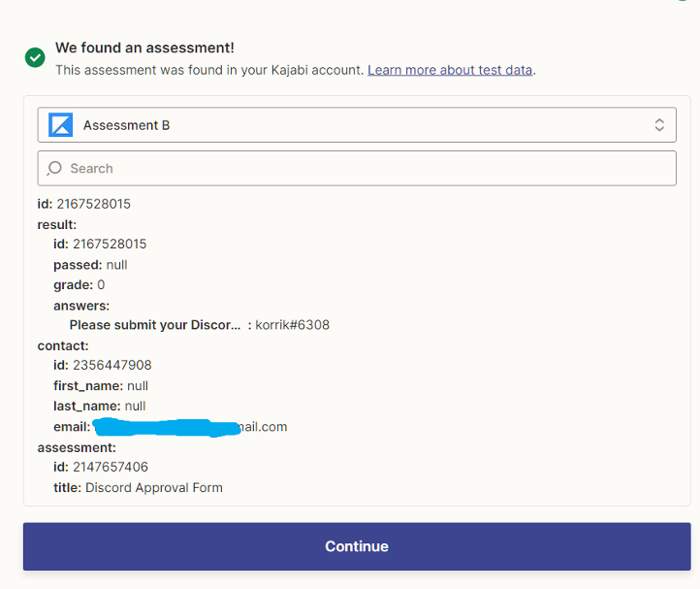Click the We found an assessment heading
700x589 pixels.
pos(144,48)
